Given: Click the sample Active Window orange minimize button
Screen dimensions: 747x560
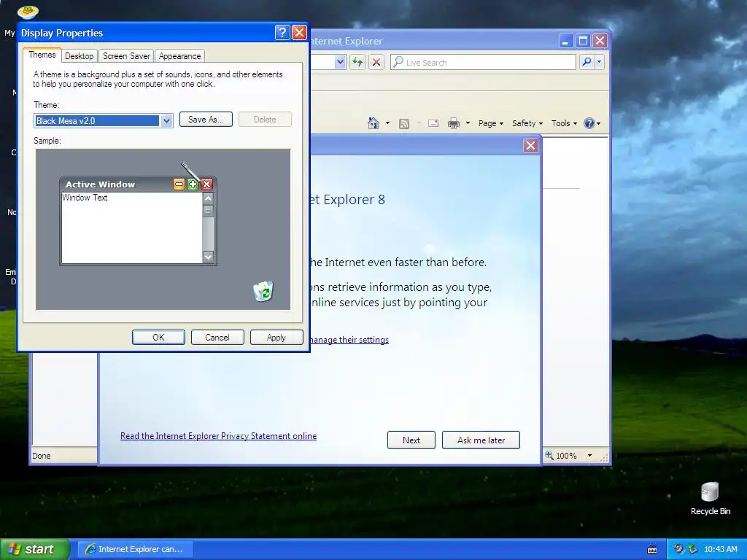Looking at the screenshot, I should pos(179,184).
